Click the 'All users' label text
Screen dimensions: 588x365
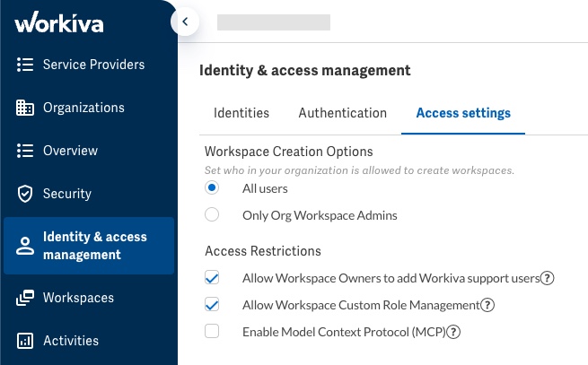pos(265,188)
